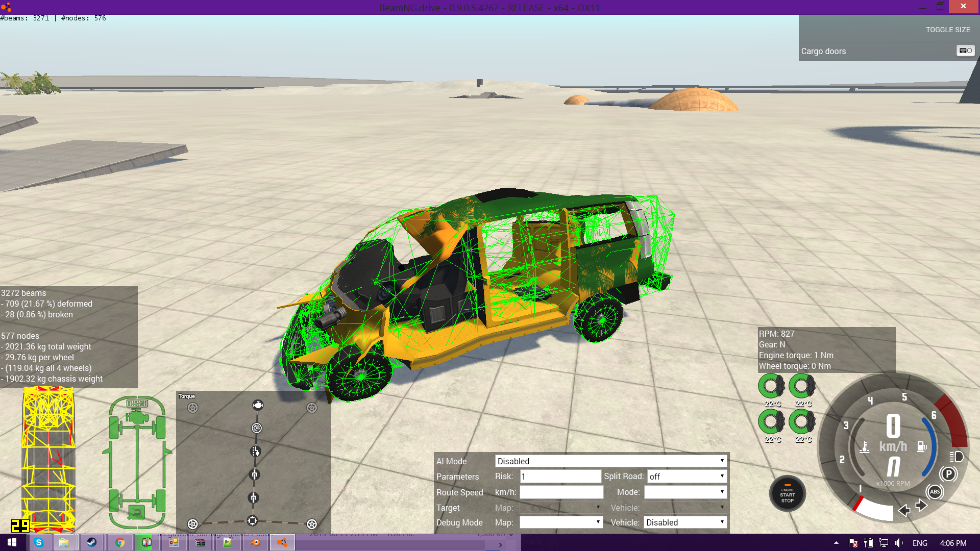Click the rear-left wheel icon in Torque panel

[192, 524]
